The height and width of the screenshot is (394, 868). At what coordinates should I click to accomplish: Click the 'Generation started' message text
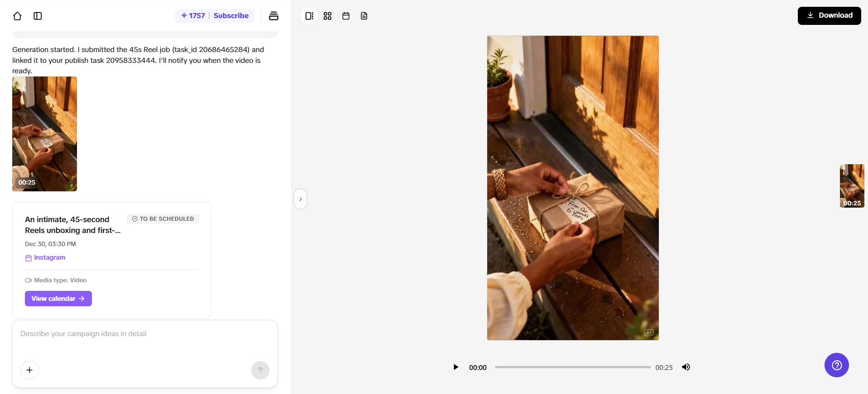138,60
